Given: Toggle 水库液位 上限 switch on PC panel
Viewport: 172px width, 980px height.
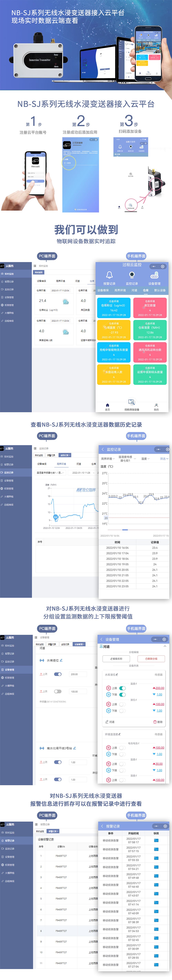Looking at the screenshot, I should tap(58, 674).
